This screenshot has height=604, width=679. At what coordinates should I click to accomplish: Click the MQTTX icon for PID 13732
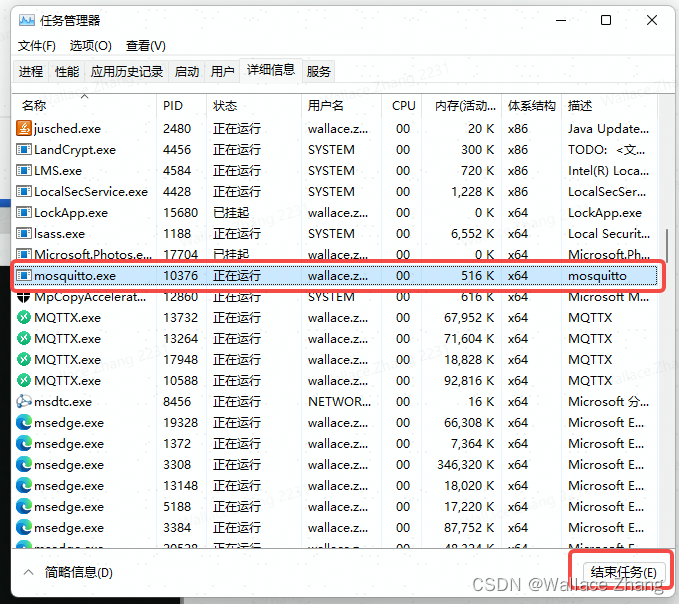[x=24, y=317]
